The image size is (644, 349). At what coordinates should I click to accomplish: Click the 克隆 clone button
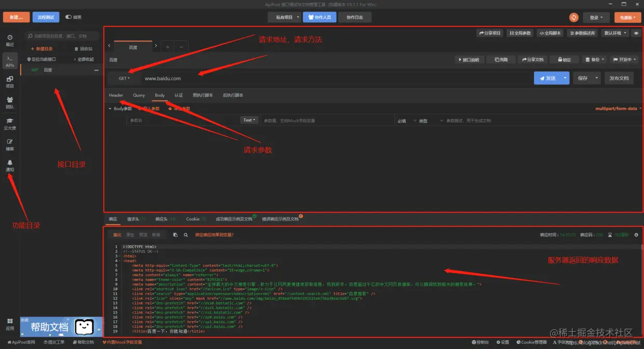(x=501, y=60)
